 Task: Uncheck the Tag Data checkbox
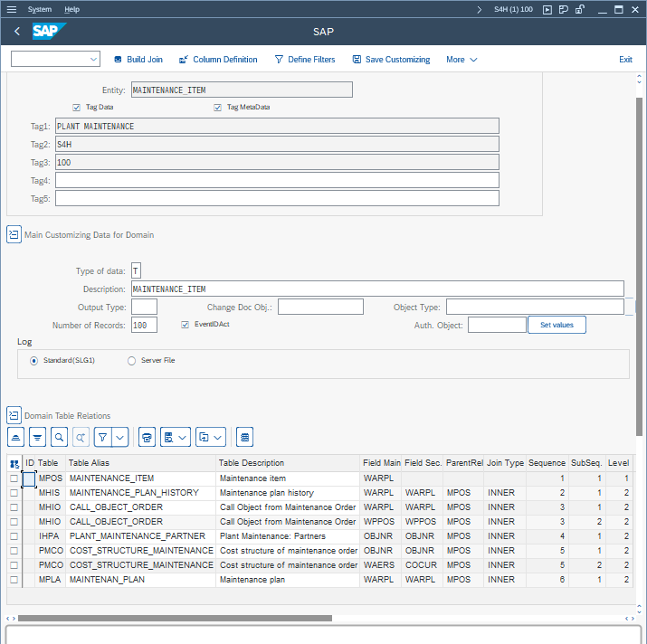click(x=77, y=107)
